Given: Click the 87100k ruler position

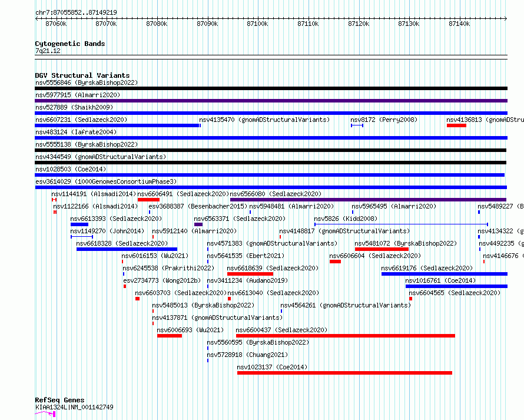Looking at the screenshot, I should [x=257, y=24].
